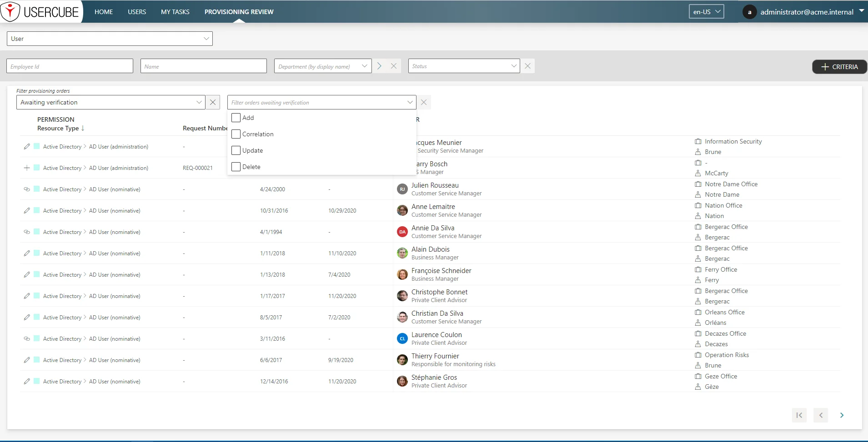Click the Operation Risks department text

pyautogui.click(x=727, y=355)
